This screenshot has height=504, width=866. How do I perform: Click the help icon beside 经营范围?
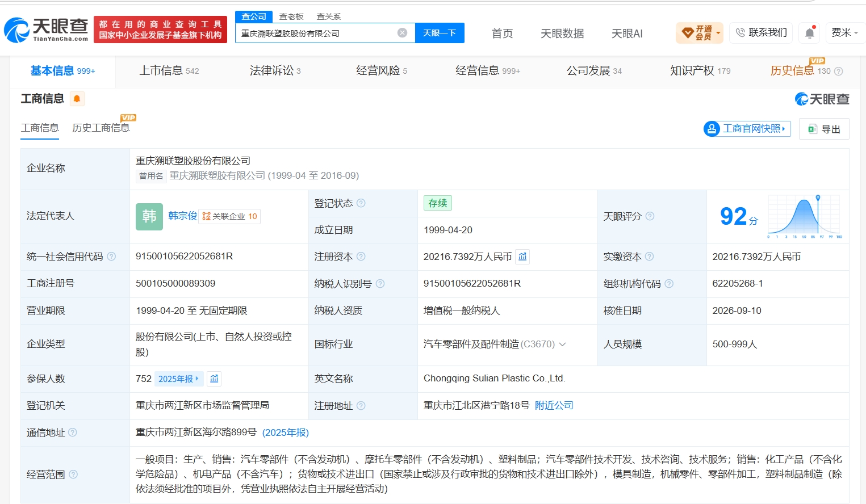(x=73, y=474)
